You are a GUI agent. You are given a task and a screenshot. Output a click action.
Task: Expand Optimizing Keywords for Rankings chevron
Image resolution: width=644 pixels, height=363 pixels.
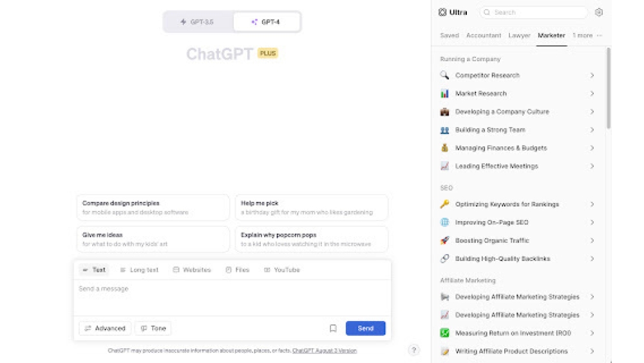pos(592,204)
